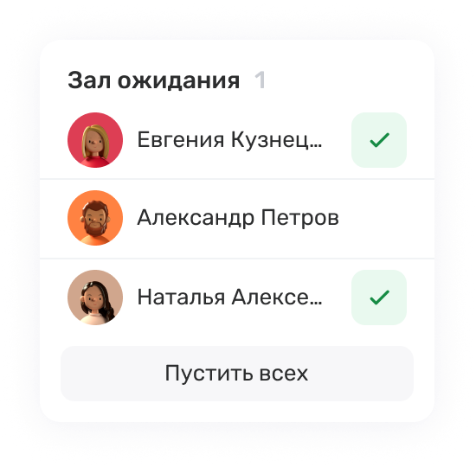
Task: Click Евгения's blonde avatar on red background
Action: [x=95, y=140]
